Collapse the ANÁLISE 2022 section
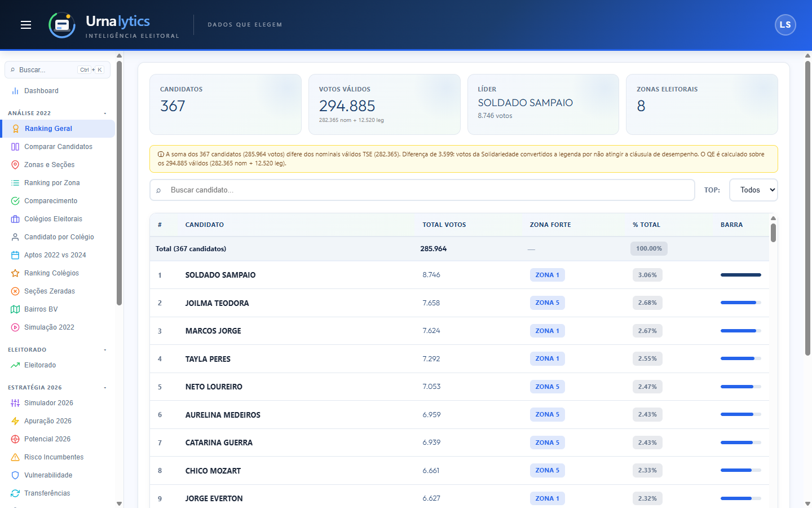The image size is (812, 508). pos(105,113)
